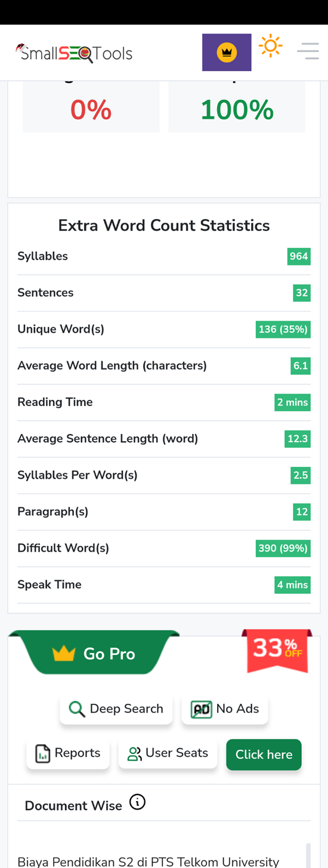Click the green Click here button
The height and width of the screenshot is (868, 328).
pos(264,755)
